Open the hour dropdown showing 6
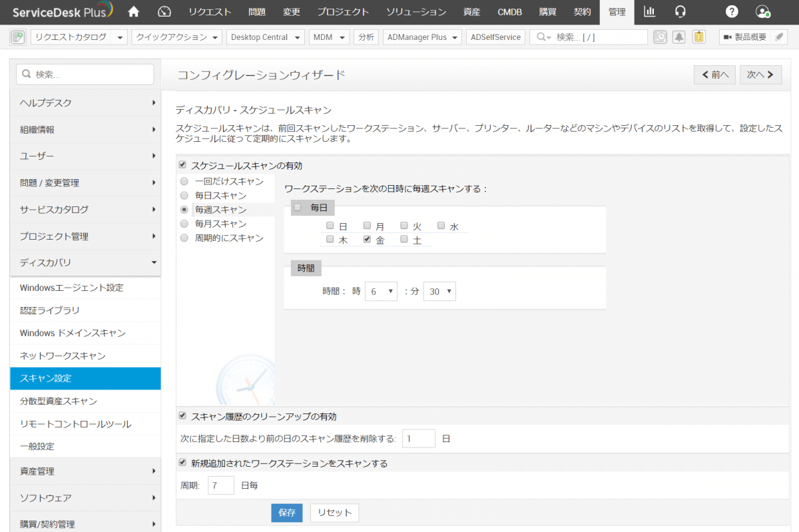Image resolution: width=799 pixels, height=532 pixels. tap(381, 291)
